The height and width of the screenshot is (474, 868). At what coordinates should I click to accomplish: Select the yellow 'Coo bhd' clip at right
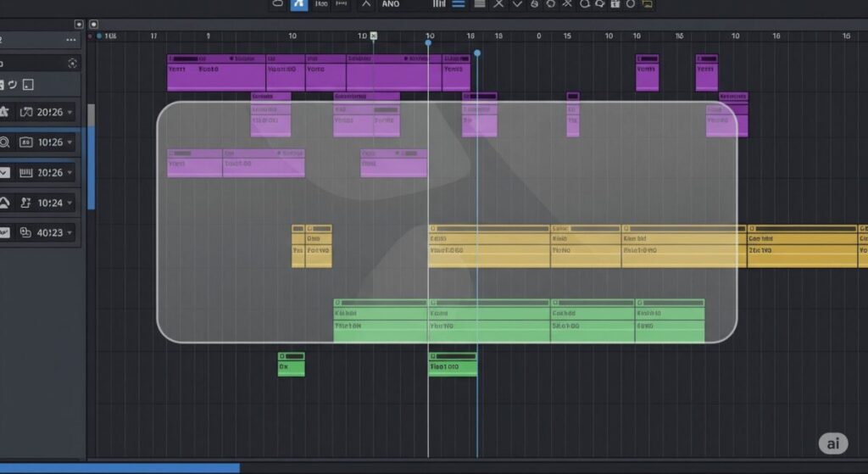point(802,246)
